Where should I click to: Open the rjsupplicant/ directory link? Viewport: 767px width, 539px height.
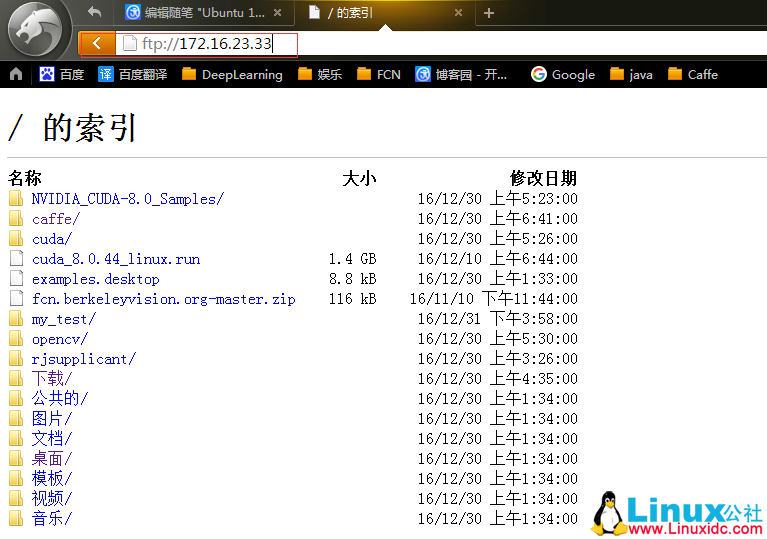[84, 359]
